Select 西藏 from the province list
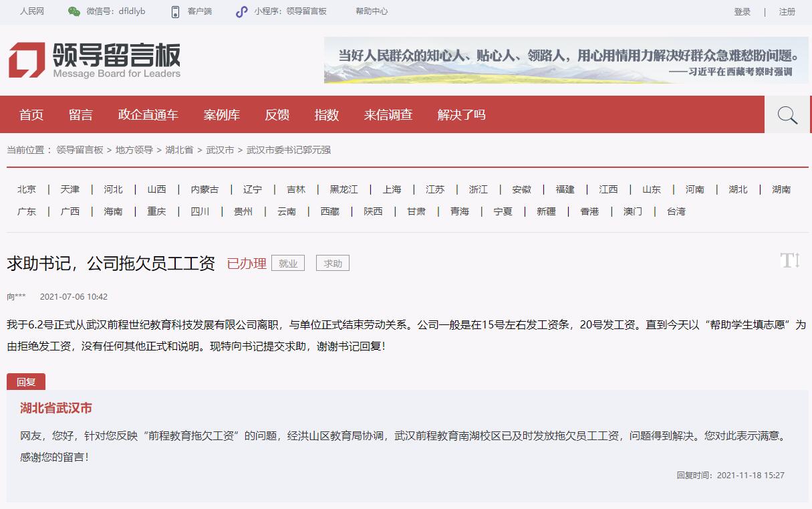 pos(329,211)
